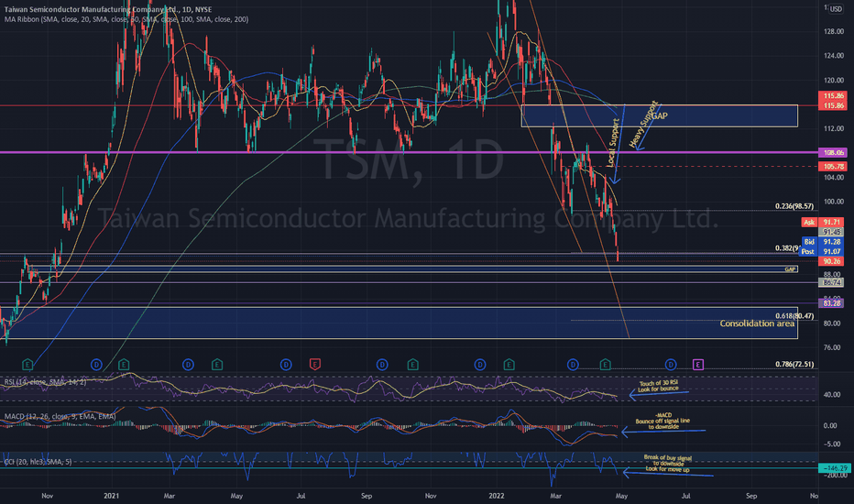This screenshot has height=504, width=854.
Task: Select the 'Consolidation area' text label
Action: (x=757, y=323)
